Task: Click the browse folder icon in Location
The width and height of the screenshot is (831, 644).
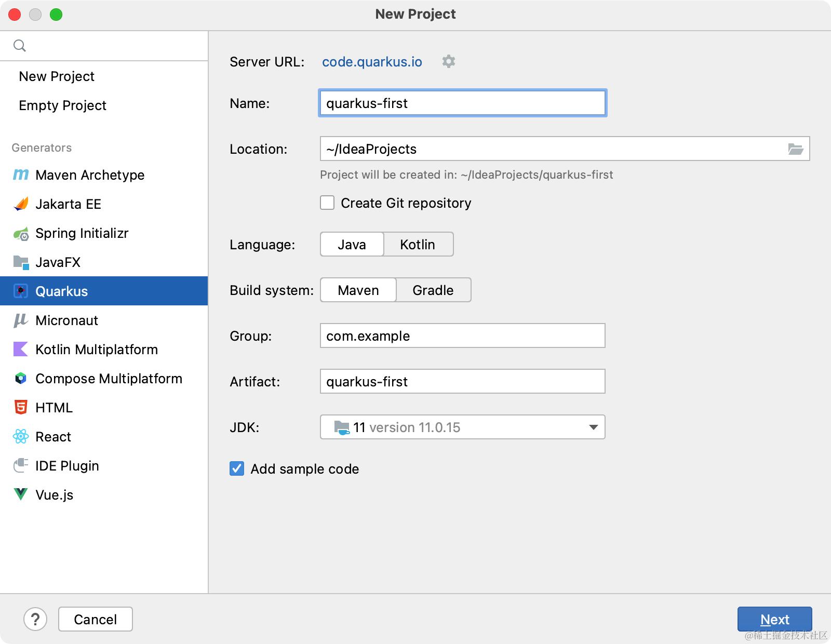Action: [x=795, y=149]
